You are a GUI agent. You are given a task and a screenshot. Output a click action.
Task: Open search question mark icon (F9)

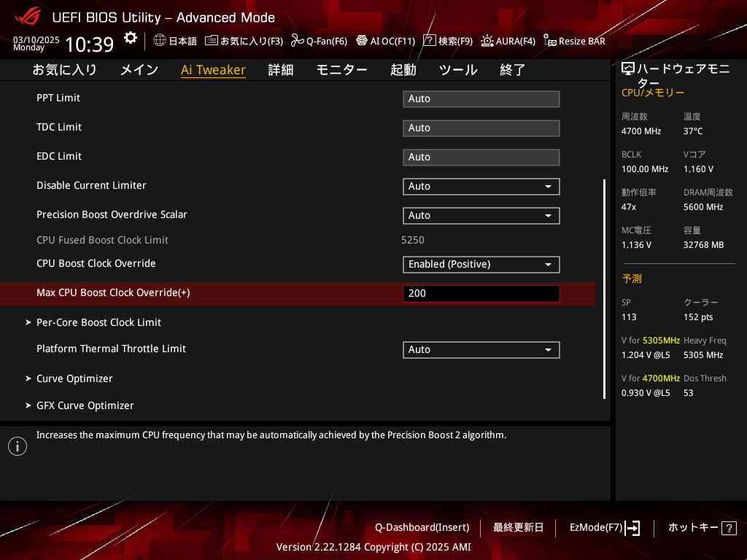[x=429, y=41]
